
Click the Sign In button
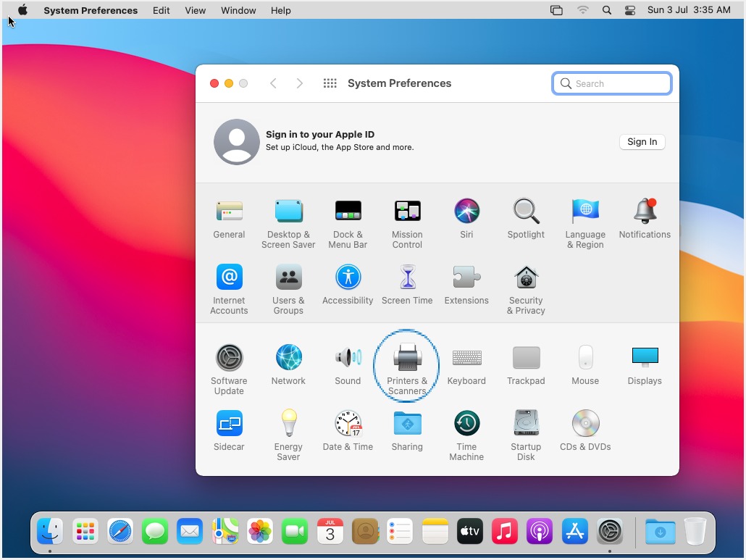pyautogui.click(x=642, y=142)
